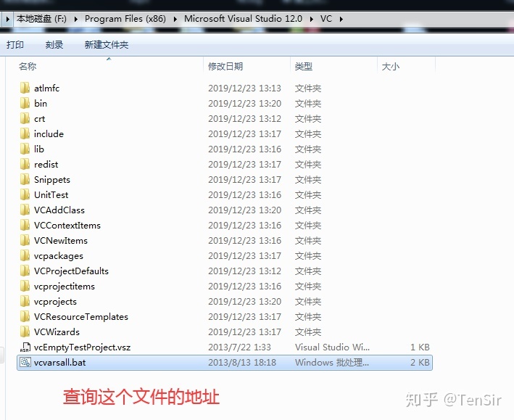The height and width of the screenshot is (420, 514).
Task: Click the vcprojectitems folder icon
Action: point(25,286)
